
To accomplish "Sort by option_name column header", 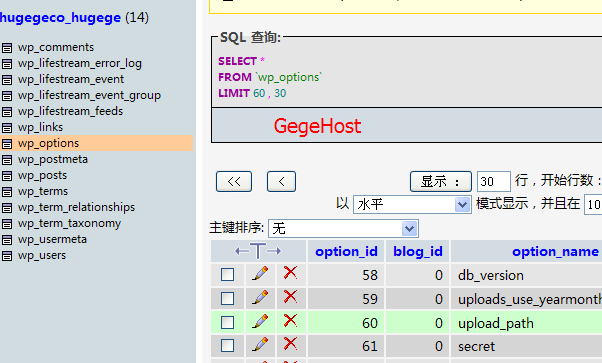I will (x=555, y=252).
